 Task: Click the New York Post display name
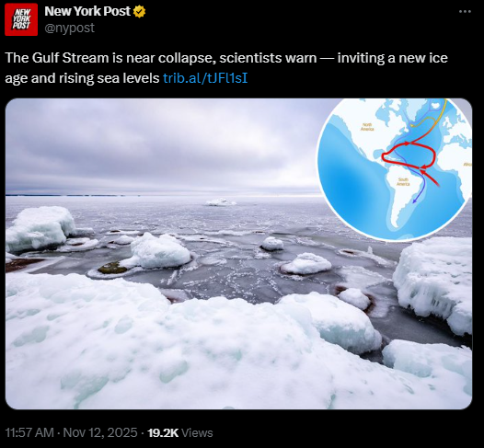87,11
